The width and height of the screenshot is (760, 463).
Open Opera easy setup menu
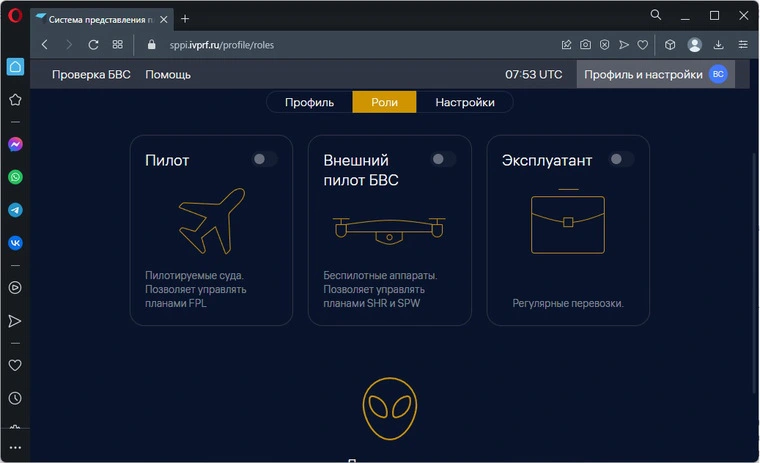742,45
